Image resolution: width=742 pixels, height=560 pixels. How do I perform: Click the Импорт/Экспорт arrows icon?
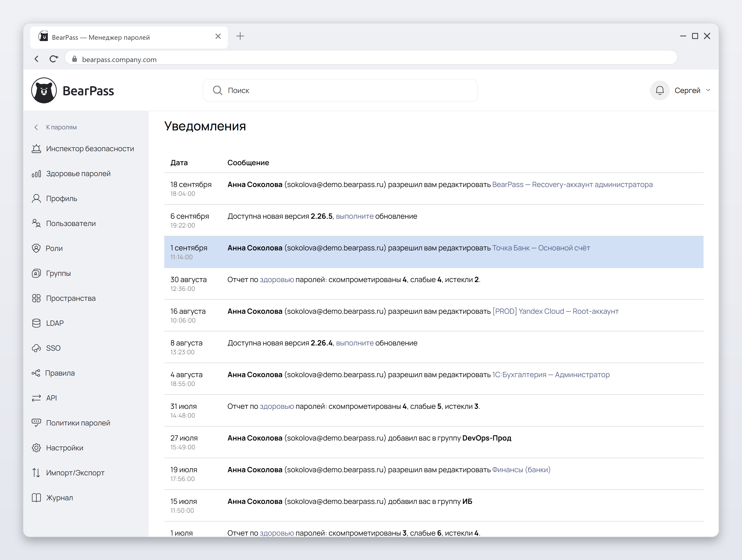(x=36, y=473)
